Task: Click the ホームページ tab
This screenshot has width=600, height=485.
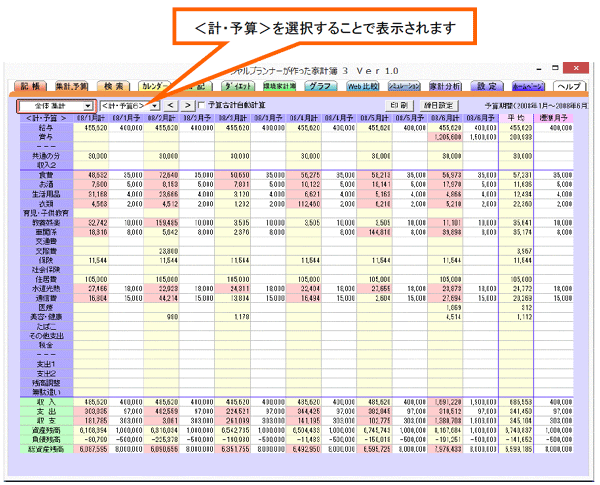Action: pyautogui.click(x=528, y=86)
